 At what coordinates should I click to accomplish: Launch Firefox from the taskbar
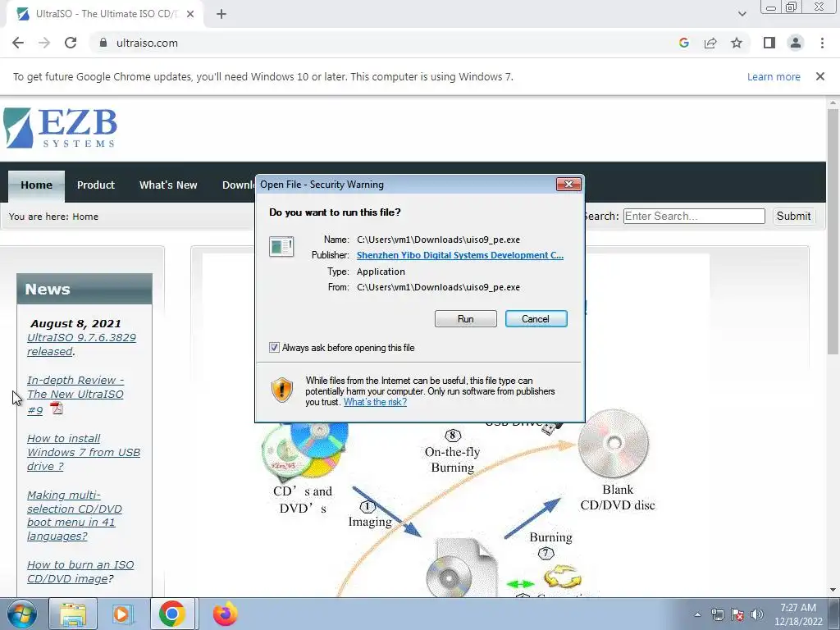tap(225, 614)
